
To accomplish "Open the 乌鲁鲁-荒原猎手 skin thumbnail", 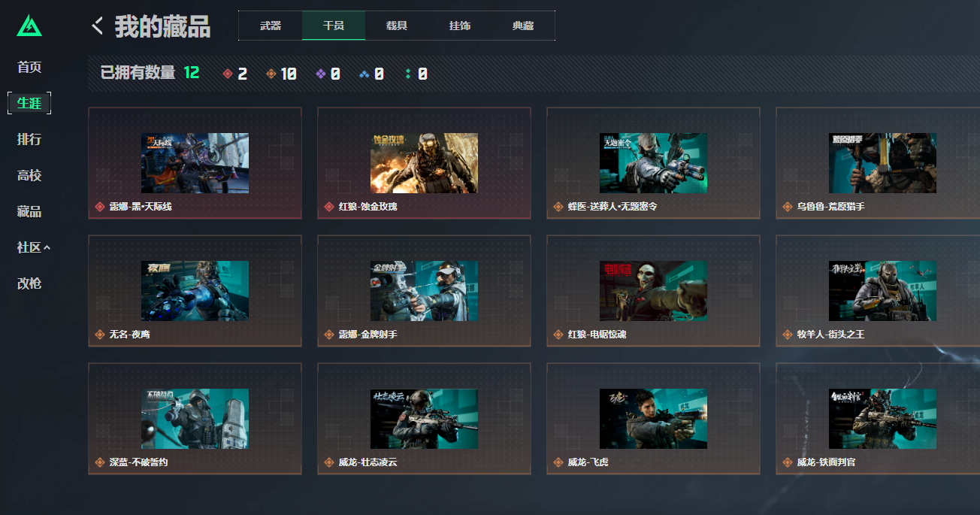I will coord(882,163).
